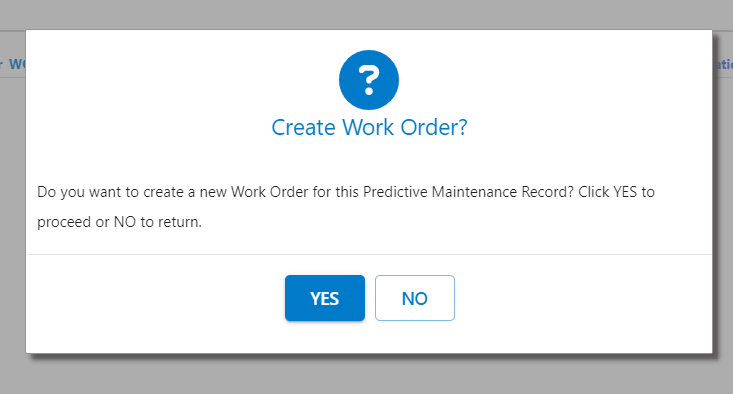Click "Work Order" within the message body
Viewport: 733px width, 394px height.
[270, 192]
